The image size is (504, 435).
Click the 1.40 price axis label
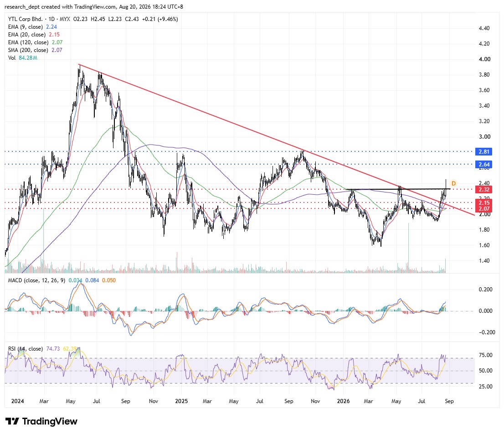484,261
